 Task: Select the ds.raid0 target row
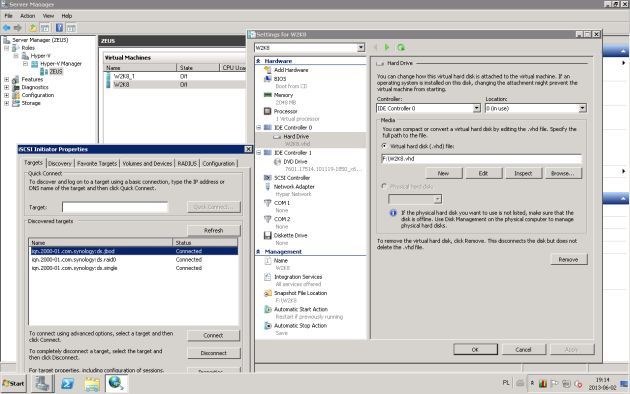click(x=133, y=260)
